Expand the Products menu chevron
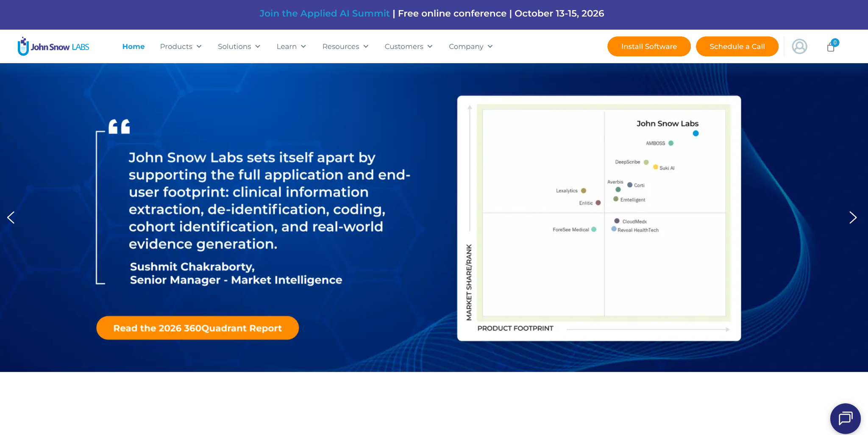 pos(199,47)
